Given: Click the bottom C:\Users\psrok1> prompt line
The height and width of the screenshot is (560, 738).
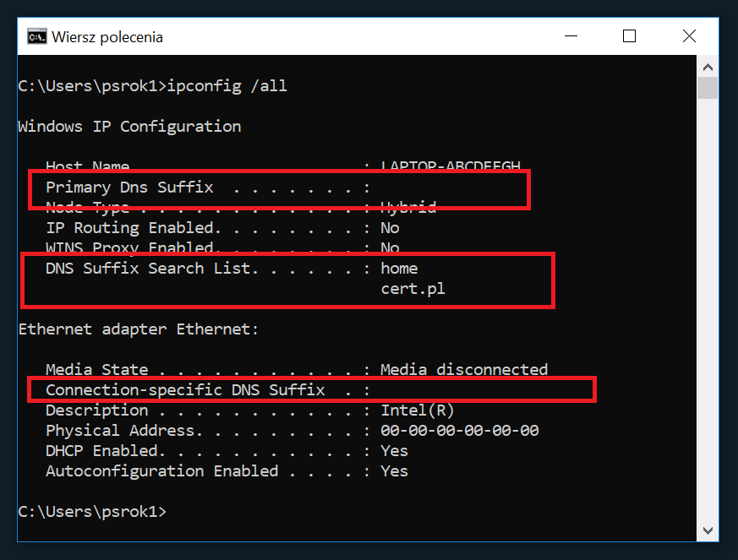Looking at the screenshot, I should (92, 512).
